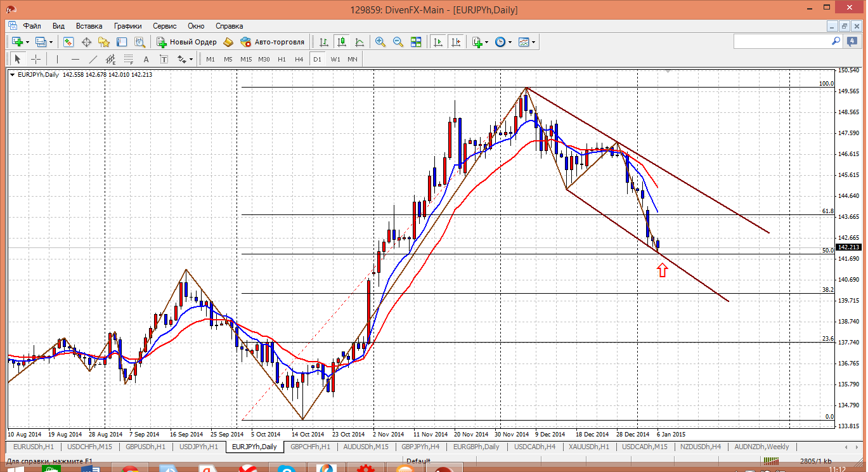Click the search input field
Viewport: 868px width, 472px height.
tap(782, 41)
